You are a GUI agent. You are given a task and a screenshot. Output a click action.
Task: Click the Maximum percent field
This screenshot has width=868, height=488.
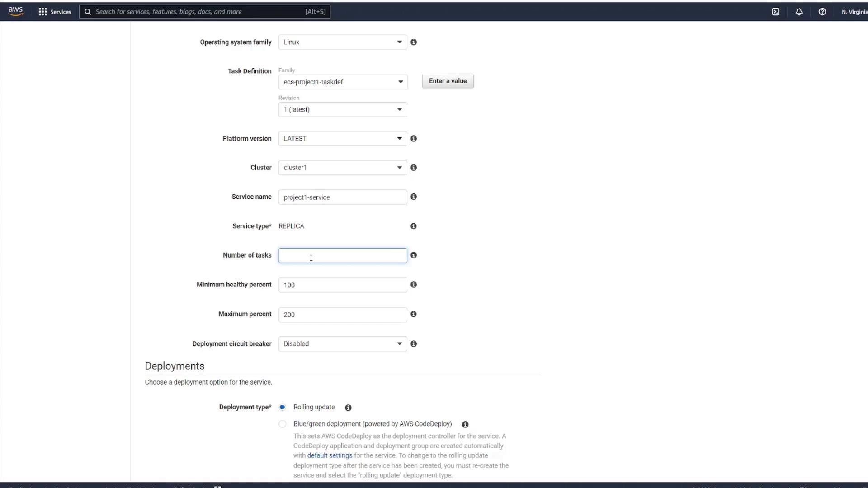click(x=343, y=314)
